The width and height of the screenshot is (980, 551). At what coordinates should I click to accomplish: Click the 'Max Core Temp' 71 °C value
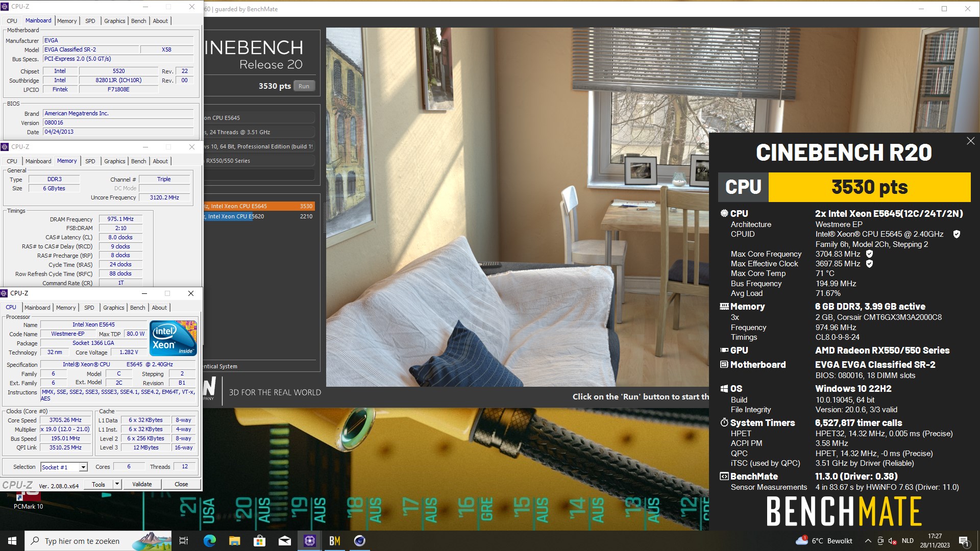[825, 273]
